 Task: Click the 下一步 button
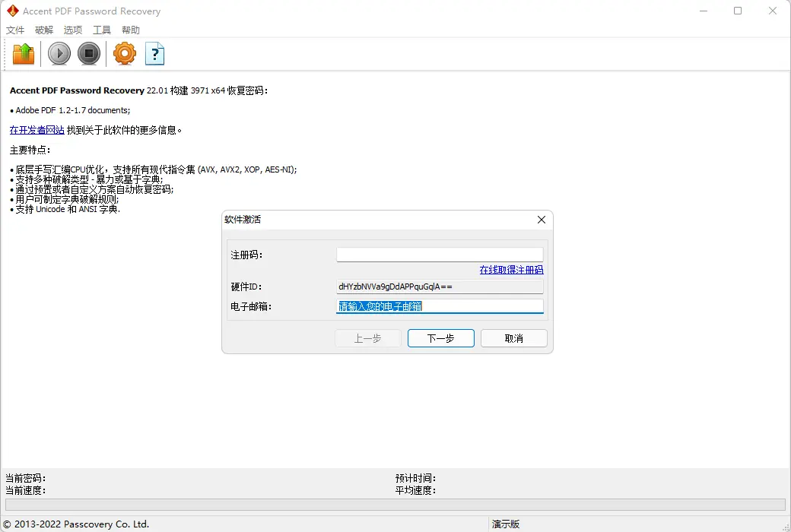tap(441, 338)
